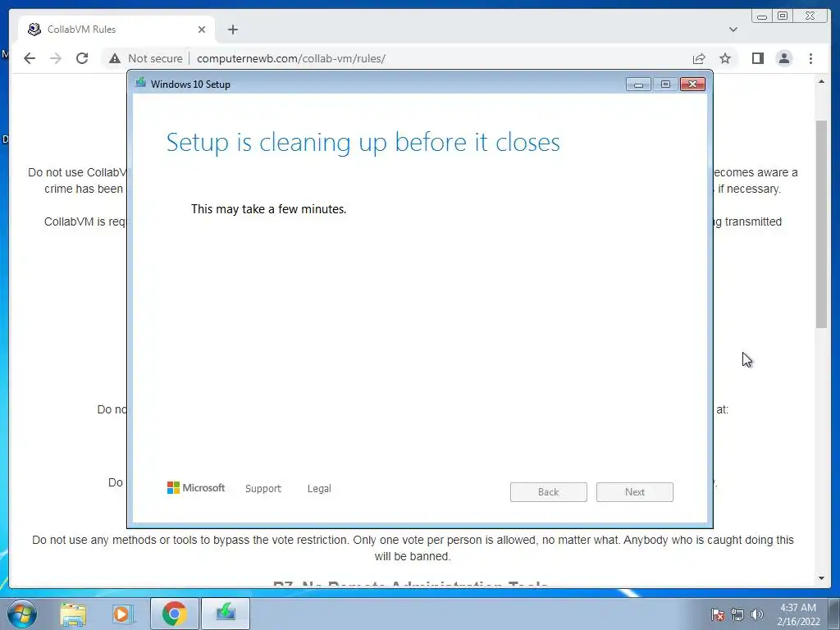Expand Chrome tab search chevron
840x630 pixels.
click(x=733, y=30)
